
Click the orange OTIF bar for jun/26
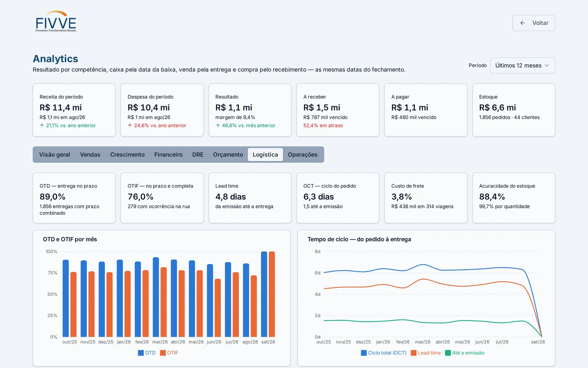coord(218,308)
